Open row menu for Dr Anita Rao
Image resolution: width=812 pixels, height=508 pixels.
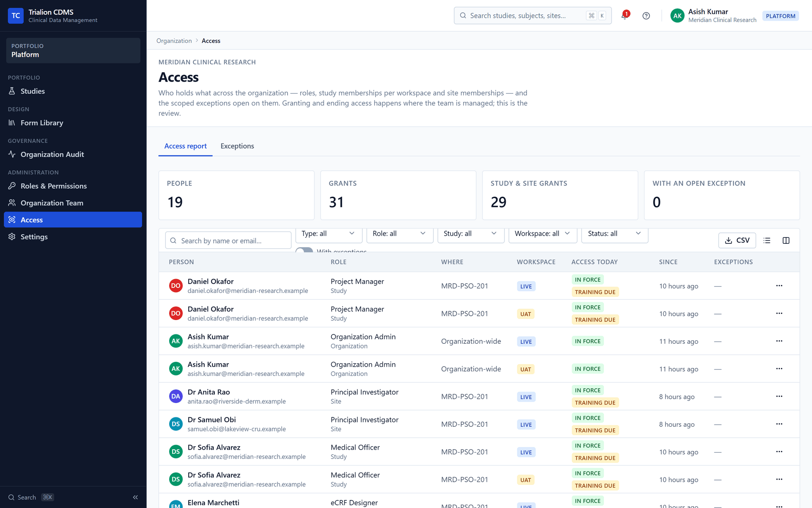point(779,396)
